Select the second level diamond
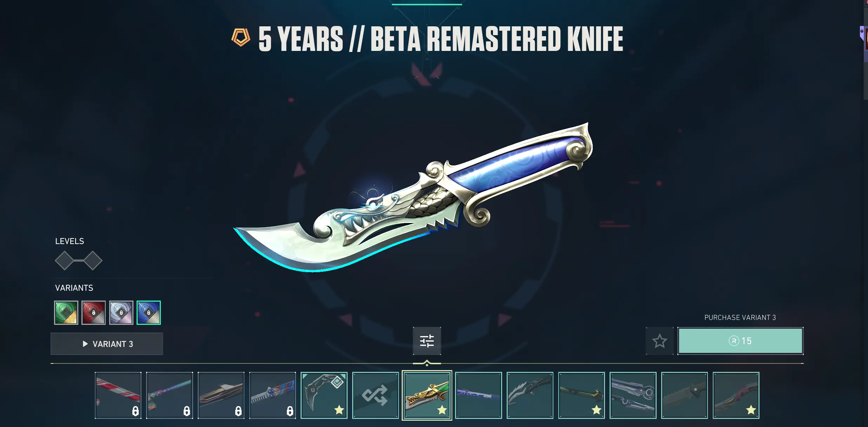The width and height of the screenshot is (868, 427). point(93,261)
